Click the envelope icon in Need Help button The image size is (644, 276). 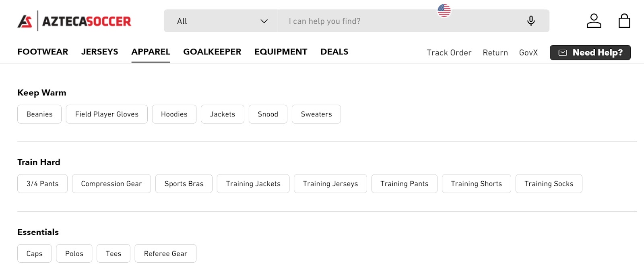tap(563, 52)
